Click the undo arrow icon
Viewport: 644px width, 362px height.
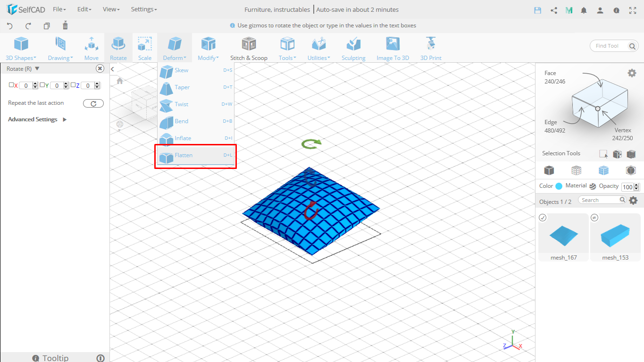tap(10, 26)
